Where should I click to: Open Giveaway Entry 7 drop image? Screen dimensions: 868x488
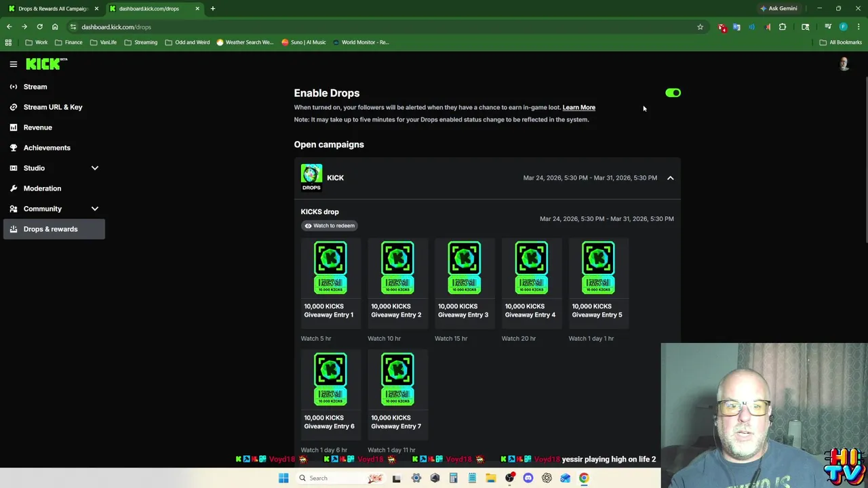397,379
